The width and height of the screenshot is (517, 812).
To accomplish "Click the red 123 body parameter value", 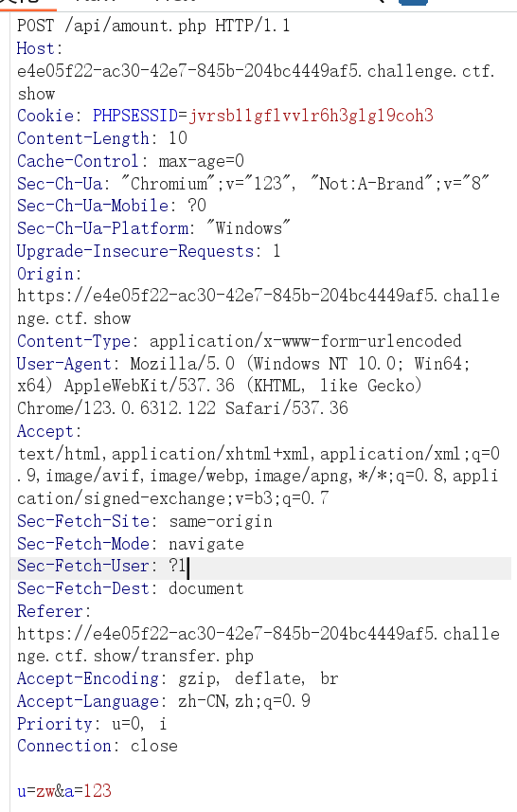I will 98,791.
